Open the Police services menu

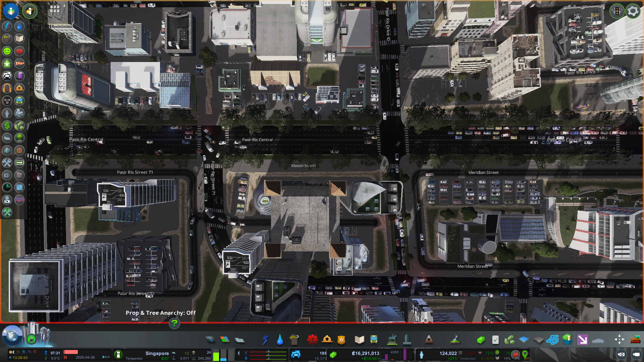point(341,340)
